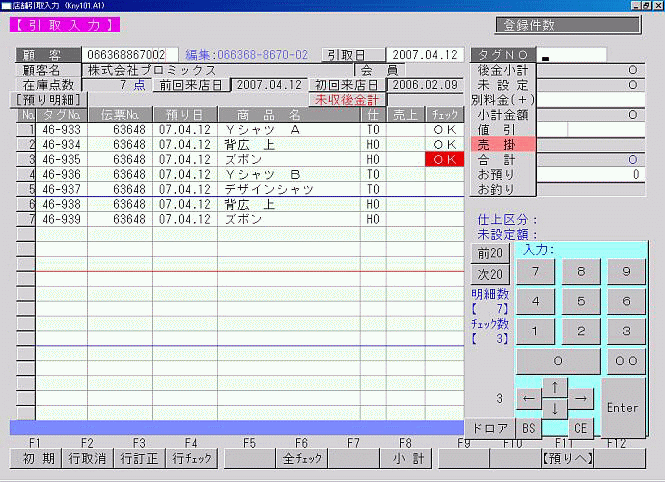Show next 20 rows with 次20

pos(490,274)
